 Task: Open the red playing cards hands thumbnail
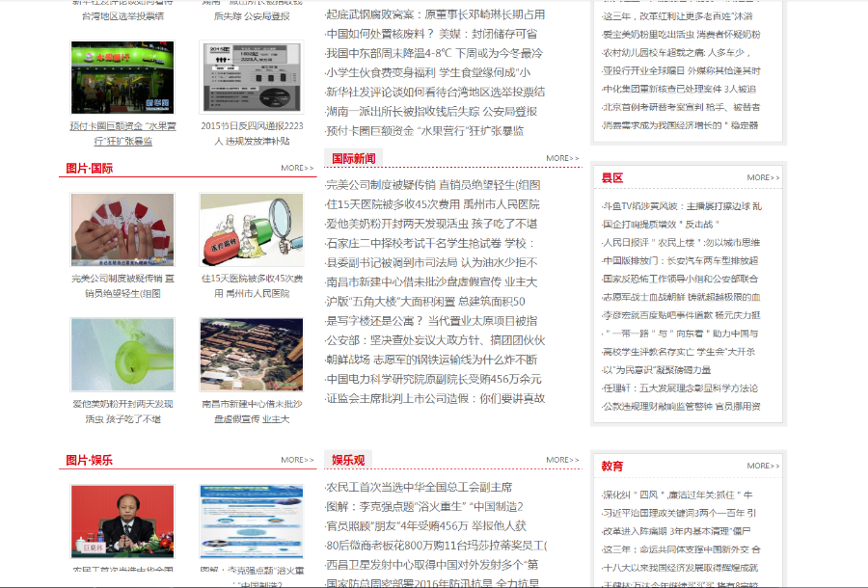122,229
